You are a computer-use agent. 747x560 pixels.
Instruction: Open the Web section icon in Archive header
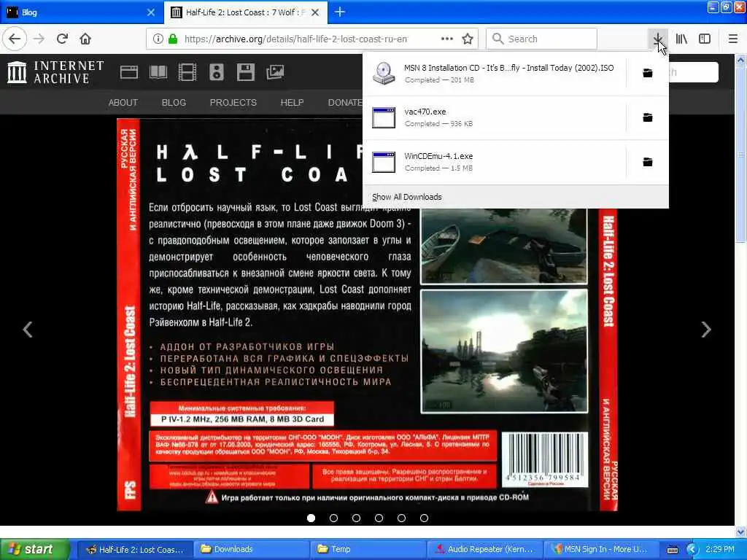(128, 72)
